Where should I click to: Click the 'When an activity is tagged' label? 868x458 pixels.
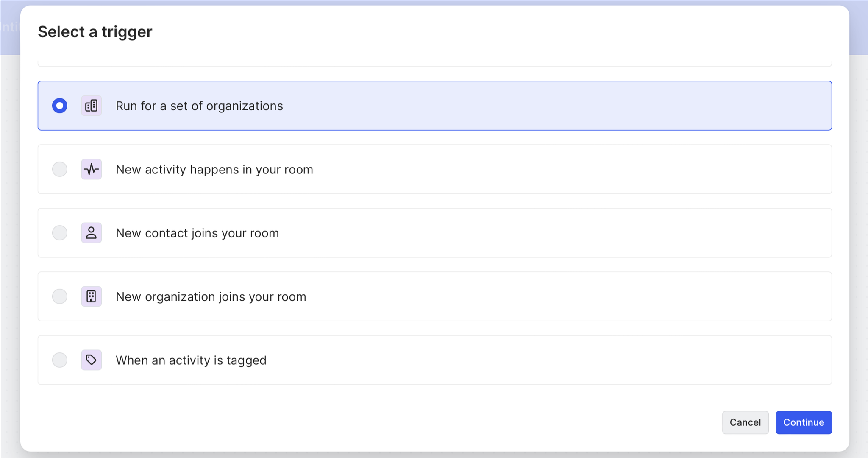(191, 360)
